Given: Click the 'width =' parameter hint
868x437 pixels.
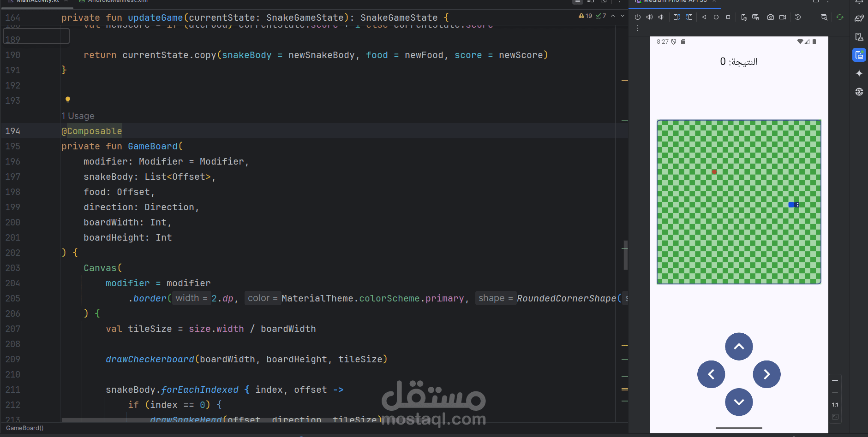Looking at the screenshot, I should [192, 298].
